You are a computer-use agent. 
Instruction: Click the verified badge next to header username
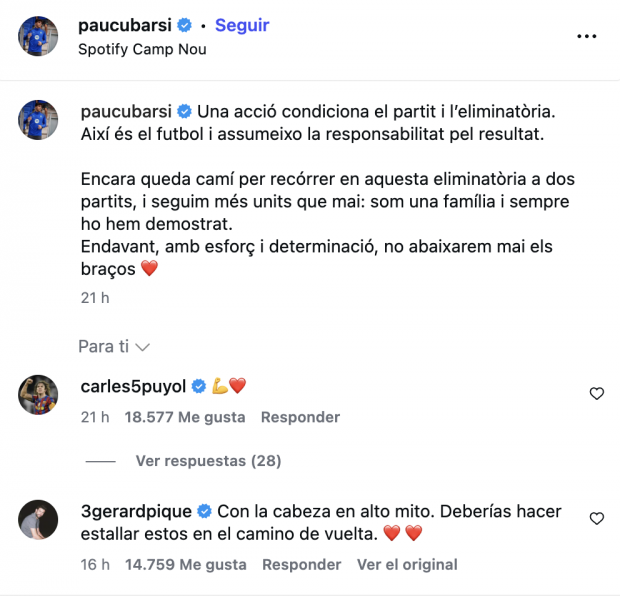pos(184,25)
